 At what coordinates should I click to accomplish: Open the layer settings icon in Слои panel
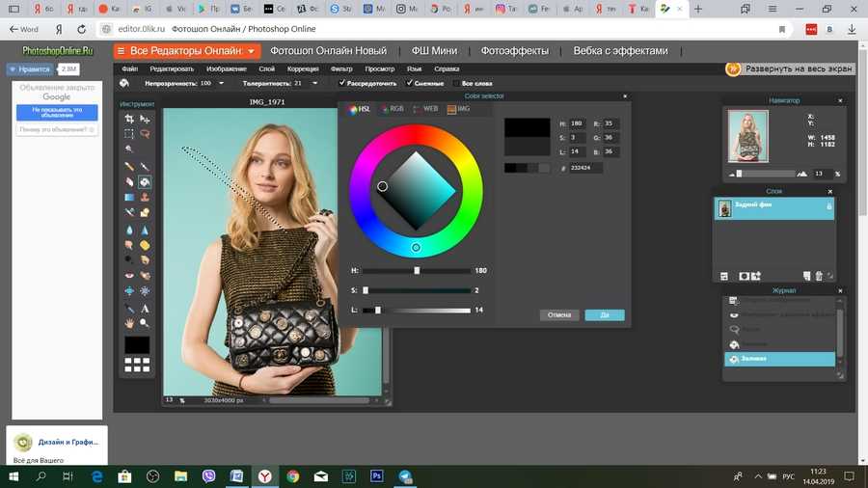coord(724,276)
